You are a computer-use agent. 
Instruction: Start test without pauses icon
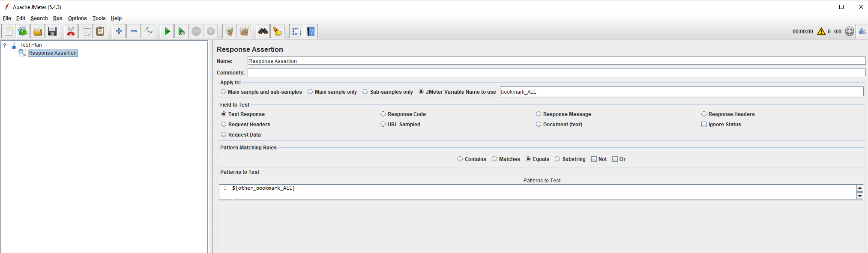pos(182,31)
